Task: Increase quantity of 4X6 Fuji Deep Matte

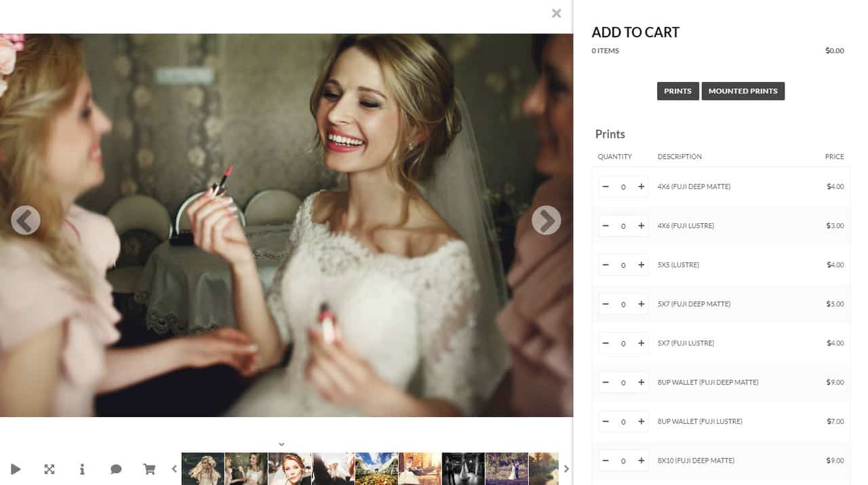Action: (x=641, y=187)
